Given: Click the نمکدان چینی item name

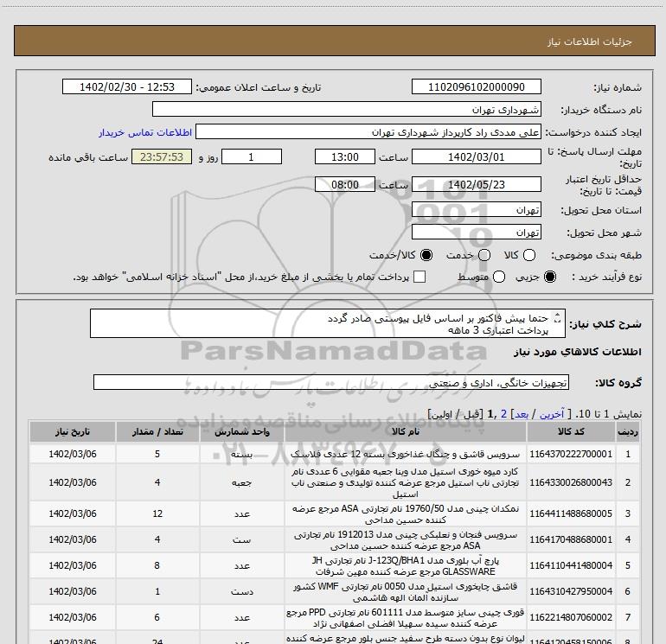Looking at the screenshot, I should pos(405,513).
